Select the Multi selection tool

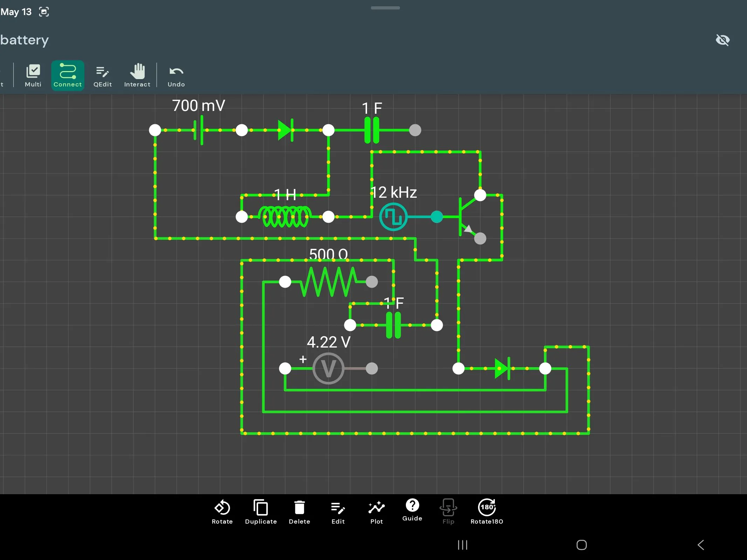pyautogui.click(x=33, y=76)
